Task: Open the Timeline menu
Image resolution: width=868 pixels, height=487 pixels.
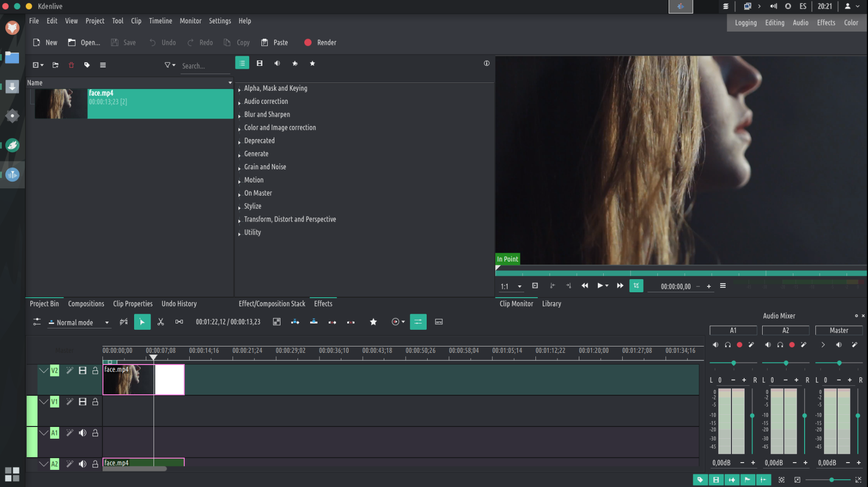Action: (160, 21)
